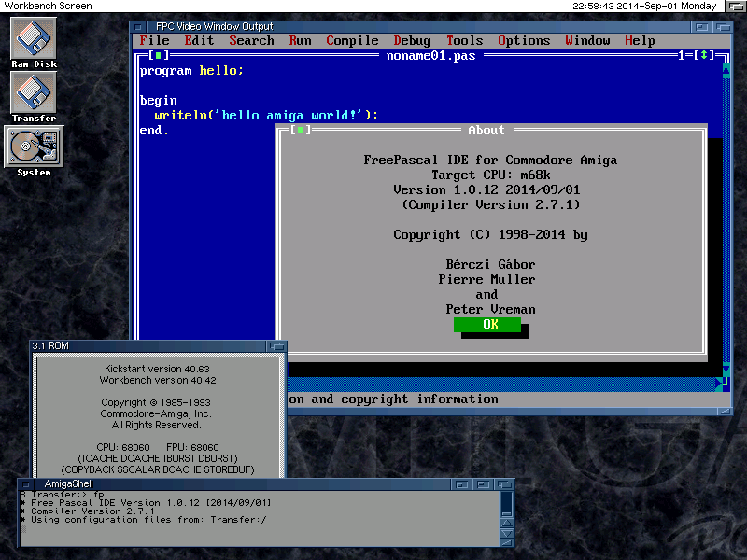747x560 pixels.
Task: Open the Help menu
Action: [x=640, y=40]
